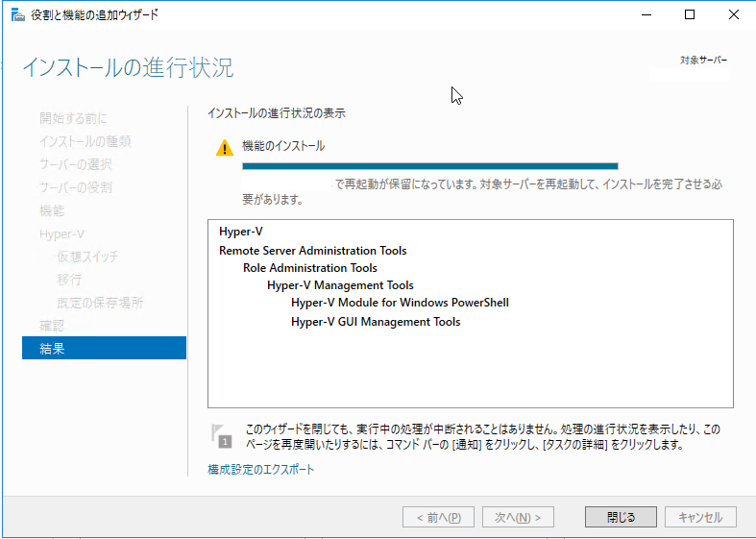Minimize the wizard window
The image size is (756, 539).
click(x=646, y=15)
